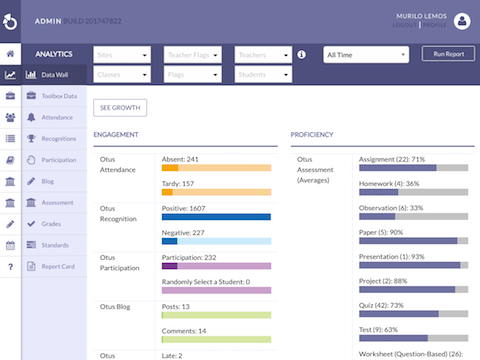Click the info icon beside Teachers

[x=301, y=54]
